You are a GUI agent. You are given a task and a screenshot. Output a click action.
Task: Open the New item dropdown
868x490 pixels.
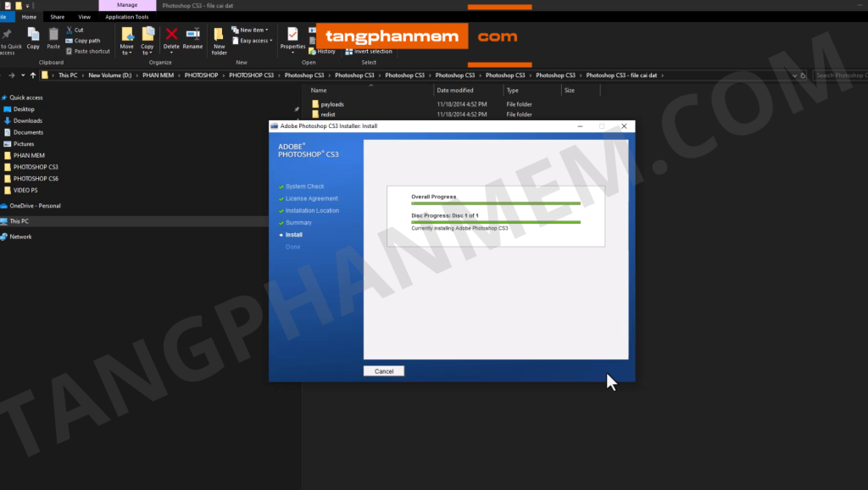(254, 30)
